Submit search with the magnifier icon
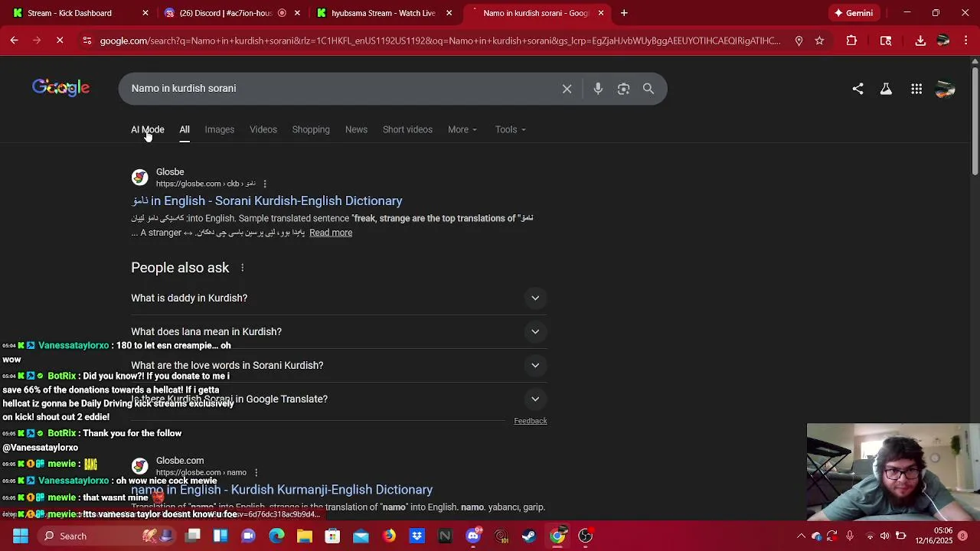Viewport: 980px width, 551px height. click(648, 89)
